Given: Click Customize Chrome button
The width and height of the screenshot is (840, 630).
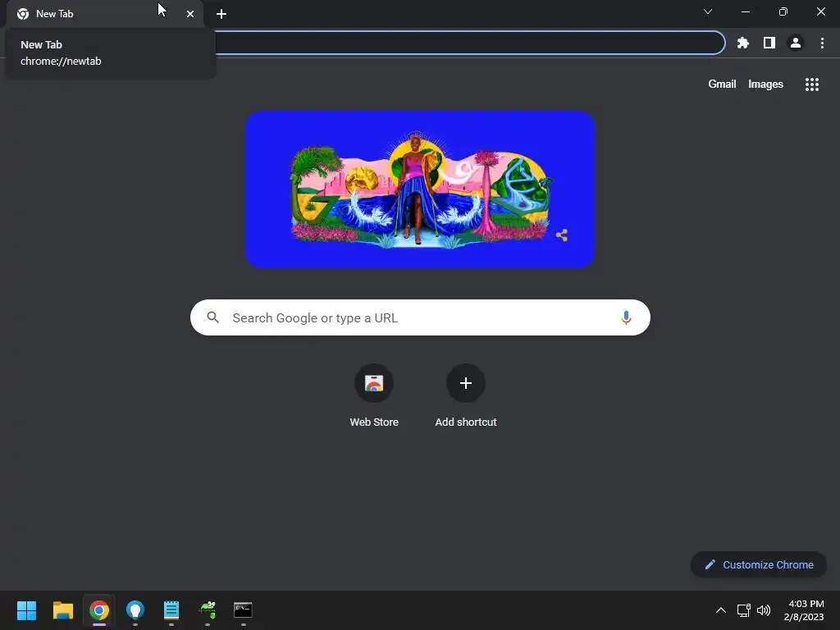Looking at the screenshot, I should click(x=759, y=564).
